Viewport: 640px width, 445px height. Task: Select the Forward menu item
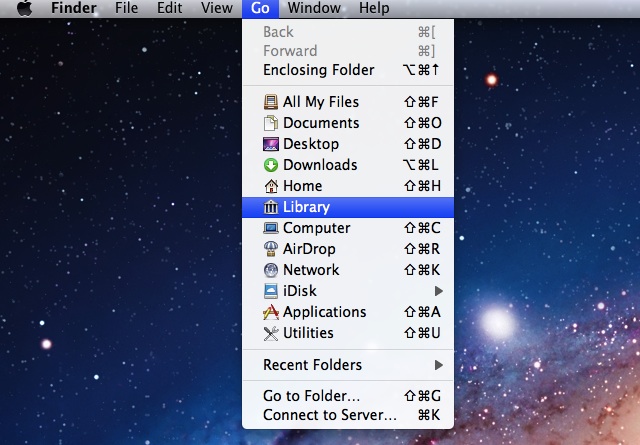click(348, 51)
